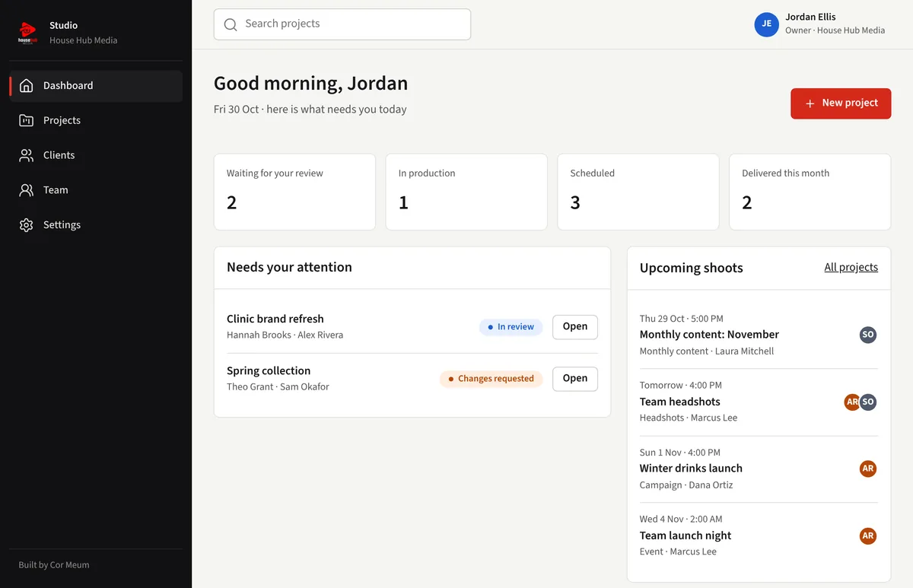
Task: Click the In production card
Action: [x=466, y=192]
